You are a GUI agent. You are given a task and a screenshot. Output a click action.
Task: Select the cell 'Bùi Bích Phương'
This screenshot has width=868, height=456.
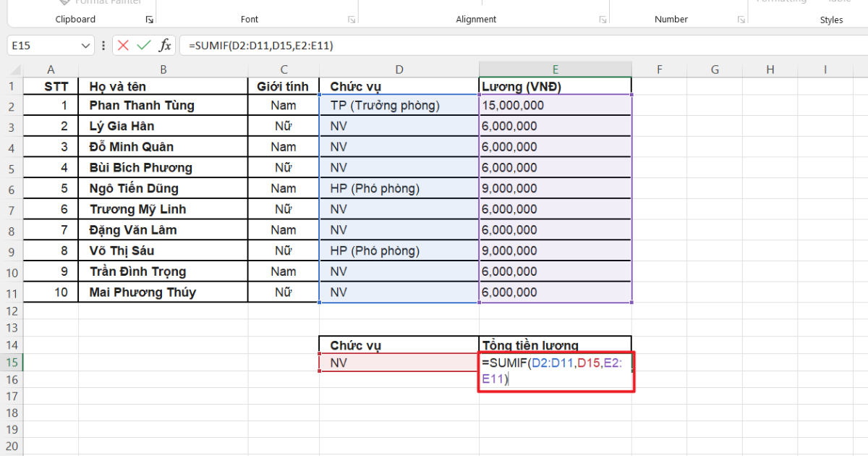163,168
